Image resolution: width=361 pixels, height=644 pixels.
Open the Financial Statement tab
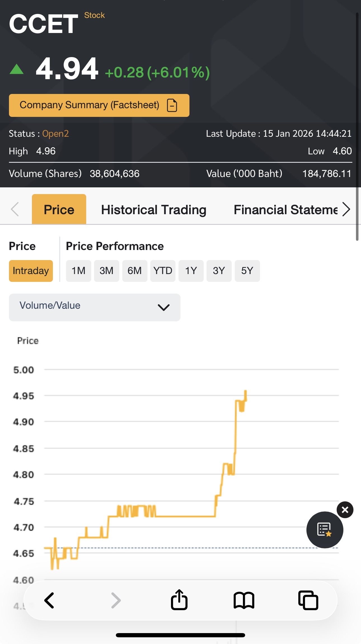click(x=285, y=210)
